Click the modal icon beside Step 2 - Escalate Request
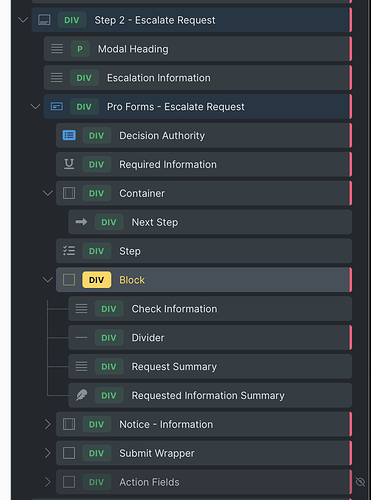 coord(44,20)
